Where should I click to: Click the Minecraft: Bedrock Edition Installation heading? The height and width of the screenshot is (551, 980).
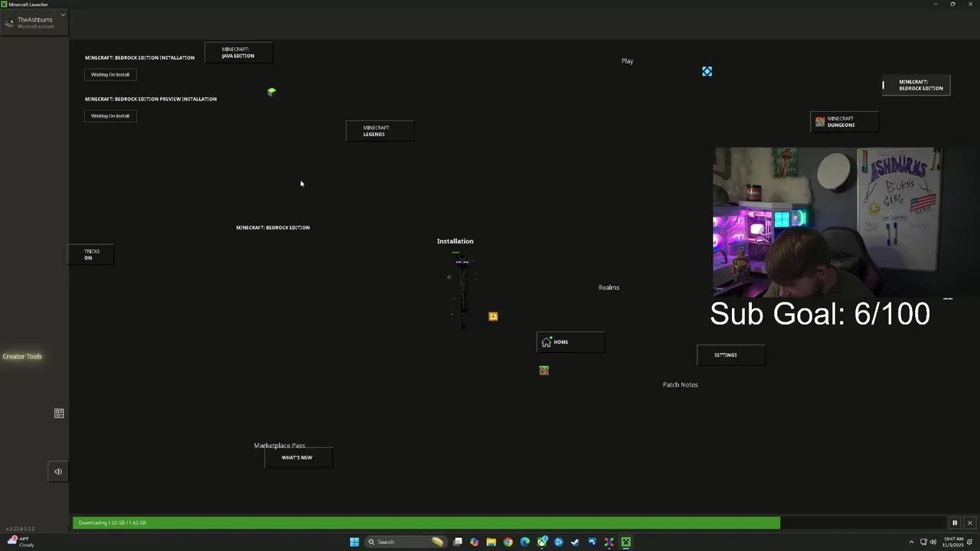click(x=139, y=57)
